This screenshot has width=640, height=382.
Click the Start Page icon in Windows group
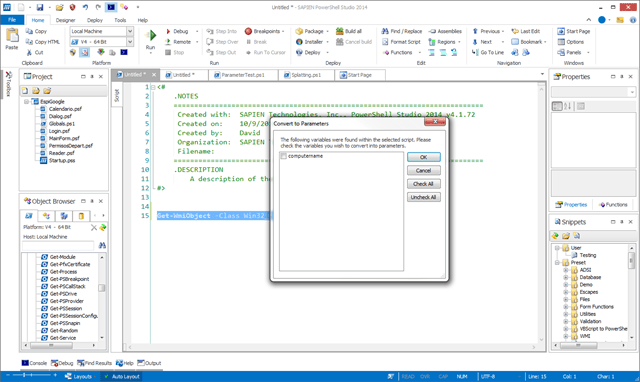coord(561,31)
